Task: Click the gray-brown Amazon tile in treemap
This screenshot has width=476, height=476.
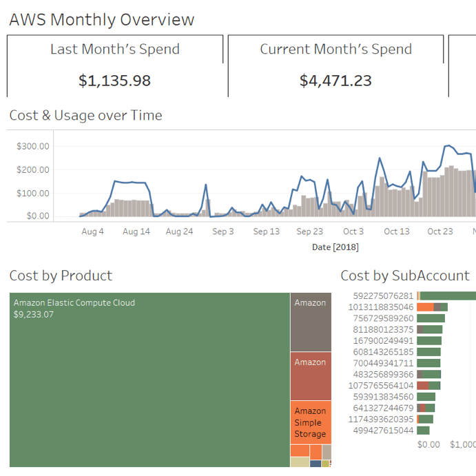Action: pos(310,322)
